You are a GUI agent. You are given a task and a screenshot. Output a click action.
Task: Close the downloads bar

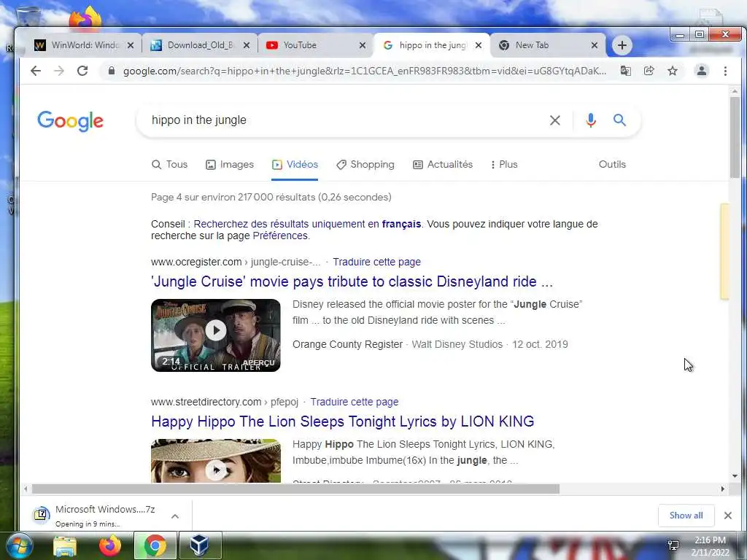coord(728,516)
